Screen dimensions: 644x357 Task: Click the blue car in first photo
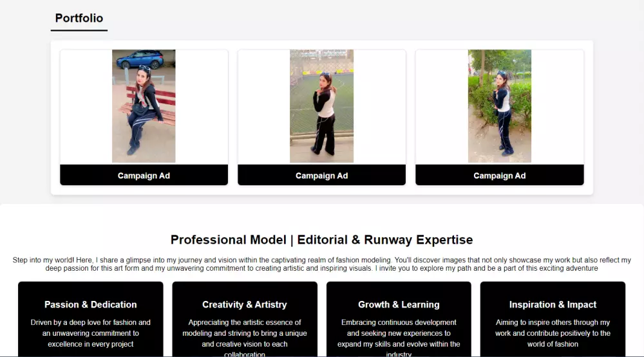point(140,59)
